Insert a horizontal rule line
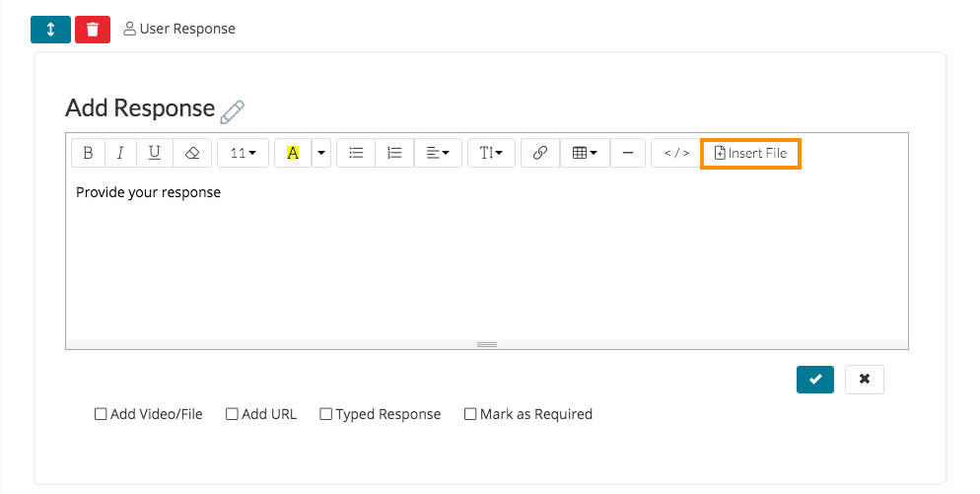Screen dimensions: 980x494 tap(628, 153)
